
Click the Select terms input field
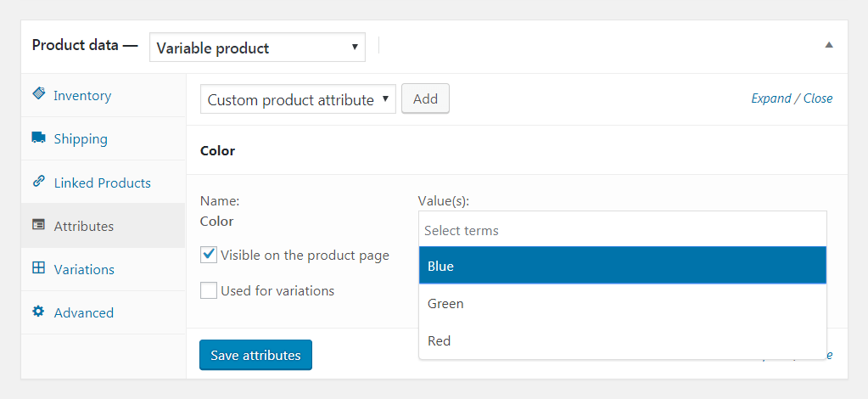tap(622, 230)
